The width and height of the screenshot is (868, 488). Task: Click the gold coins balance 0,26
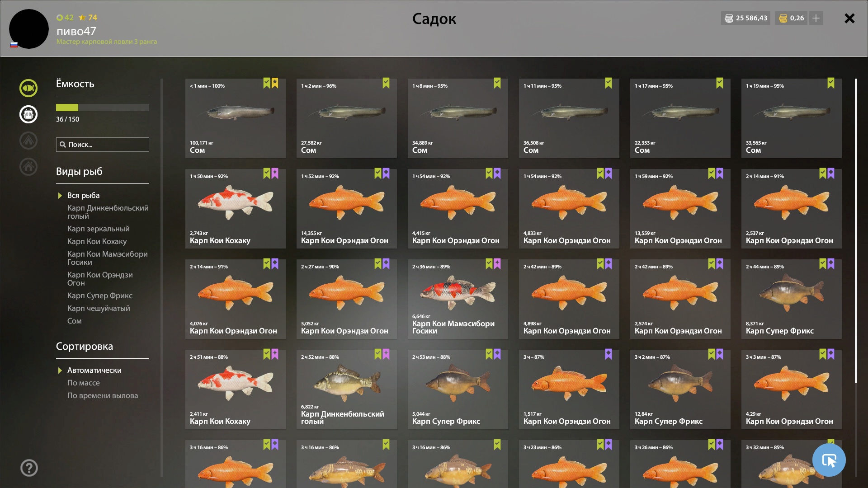(x=792, y=18)
